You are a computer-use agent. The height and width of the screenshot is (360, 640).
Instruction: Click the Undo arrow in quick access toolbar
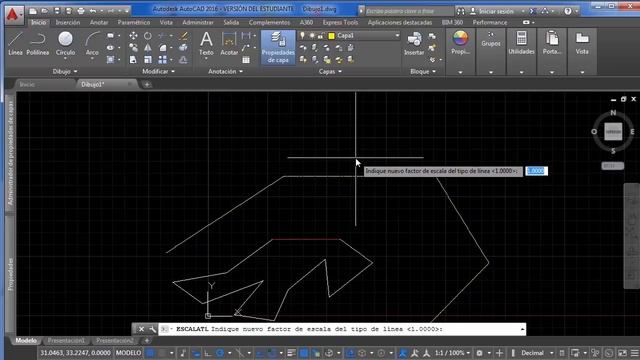click(93, 11)
